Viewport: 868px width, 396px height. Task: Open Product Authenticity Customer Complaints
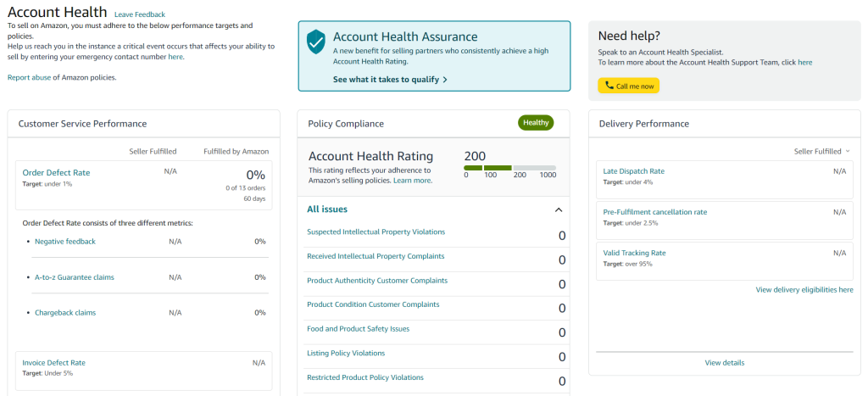tap(377, 280)
